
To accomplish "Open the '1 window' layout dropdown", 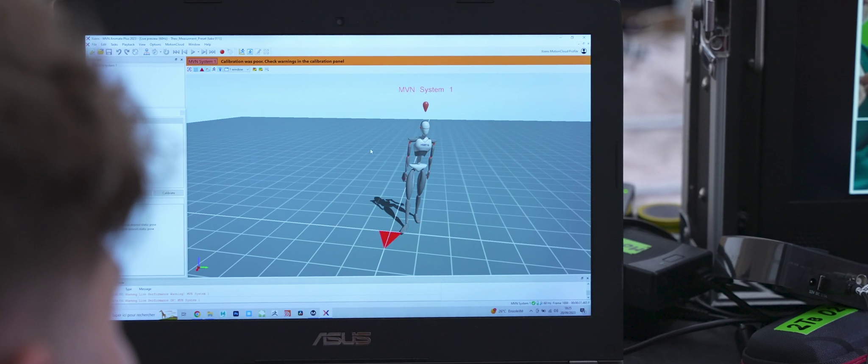I will coord(237,70).
